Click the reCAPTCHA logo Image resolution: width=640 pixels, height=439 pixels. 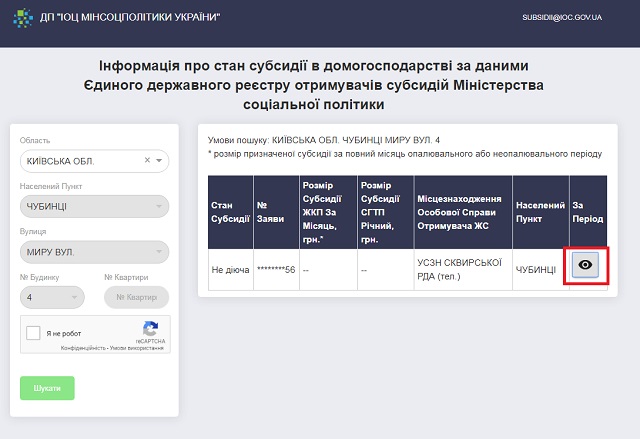(x=150, y=329)
